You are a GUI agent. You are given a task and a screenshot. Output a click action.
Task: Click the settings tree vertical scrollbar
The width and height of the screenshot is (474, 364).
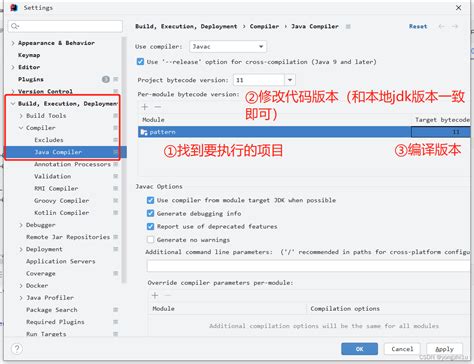pyautogui.click(x=124, y=160)
